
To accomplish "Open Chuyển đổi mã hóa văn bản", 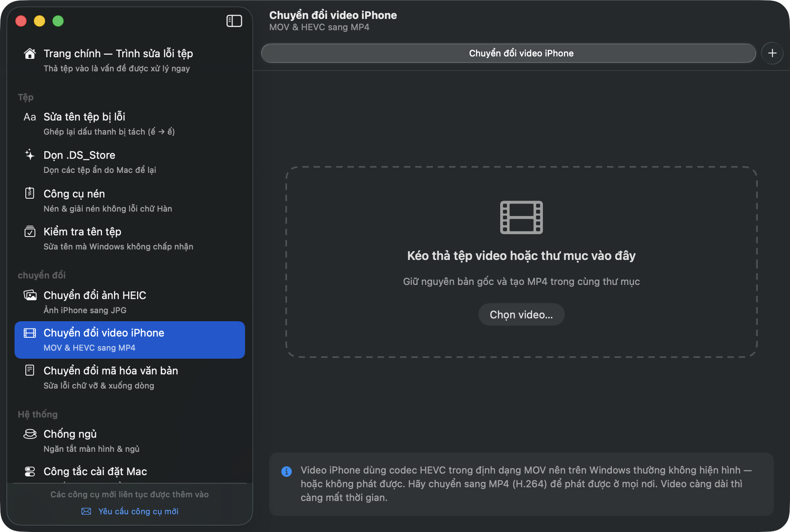I will click(x=130, y=377).
